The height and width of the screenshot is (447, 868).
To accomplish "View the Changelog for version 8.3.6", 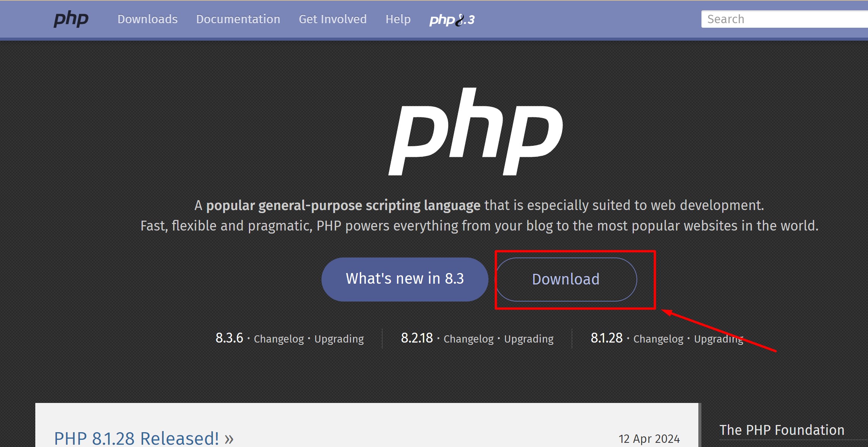I will (x=278, y=339).
